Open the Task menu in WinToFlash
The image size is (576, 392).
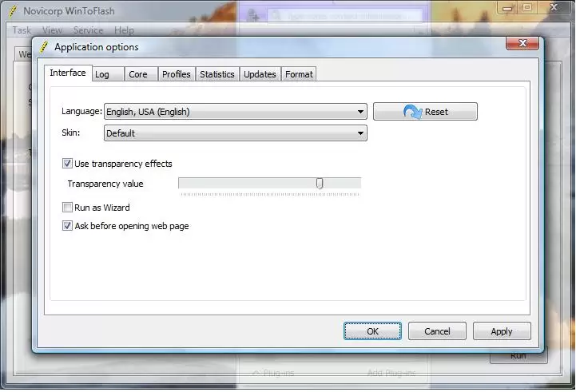click(x=22, y=30)
